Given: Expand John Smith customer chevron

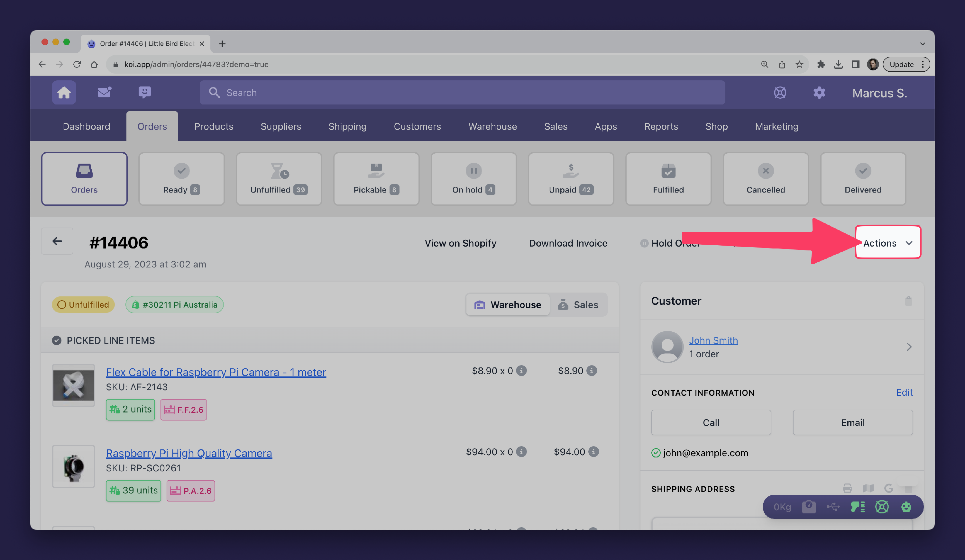Looking at the screenshot, I should coord(909,347).
